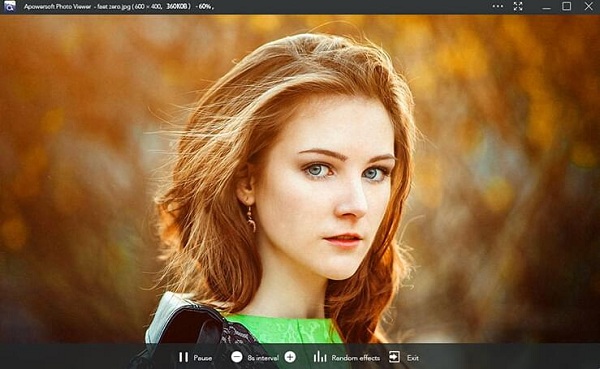Click the Apowersoft Photo Viewer app icon
The image size is (600, 369).
coord(9,6)
